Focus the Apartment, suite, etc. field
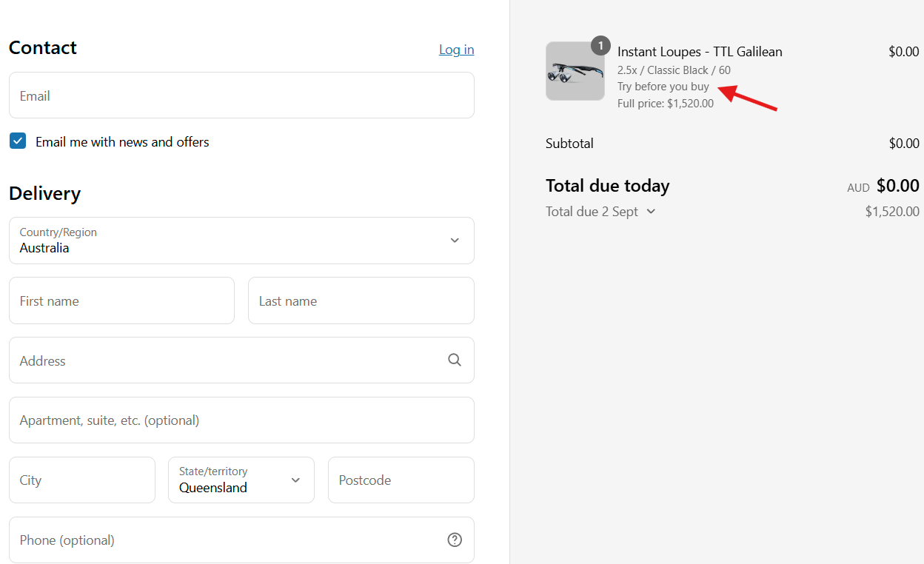Image resolution: width=924 pixels, height=564 pixels. click(241, 420)
